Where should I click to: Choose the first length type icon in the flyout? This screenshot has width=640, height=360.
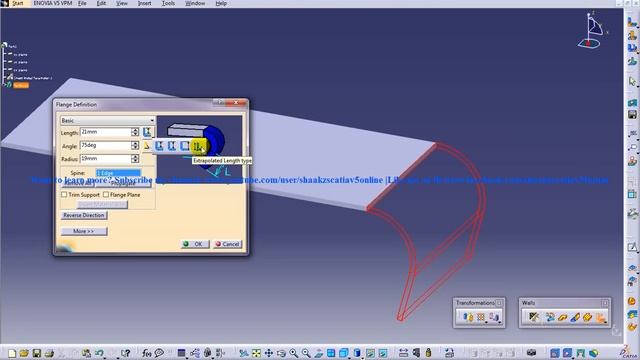coord(160,146)
